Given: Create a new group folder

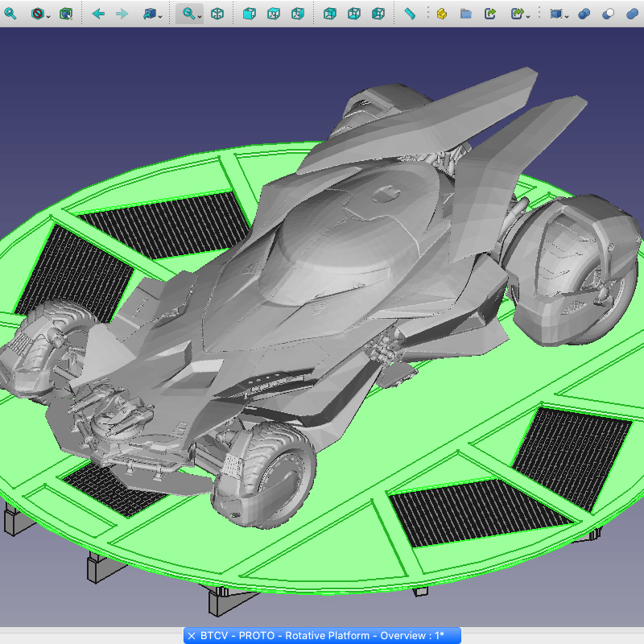Looking at the screenshot, I should [466, 14].
